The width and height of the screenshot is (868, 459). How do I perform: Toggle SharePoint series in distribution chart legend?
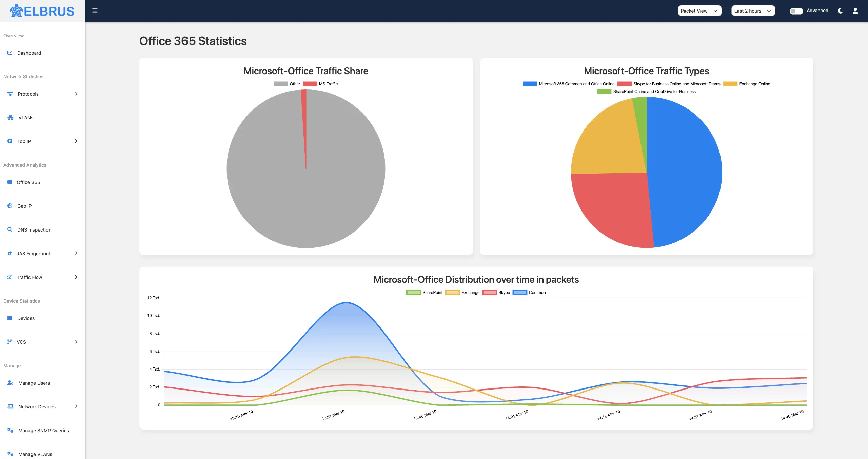point(424,292)
